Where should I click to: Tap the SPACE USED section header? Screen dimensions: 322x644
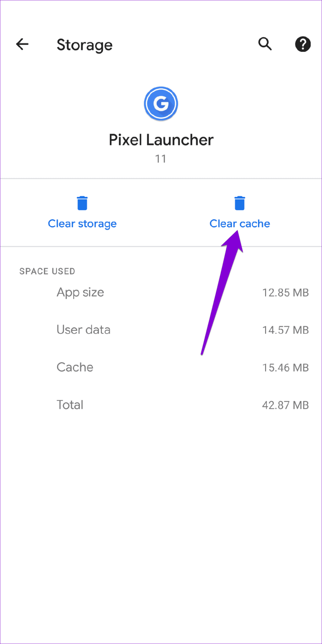click(47, 271)
